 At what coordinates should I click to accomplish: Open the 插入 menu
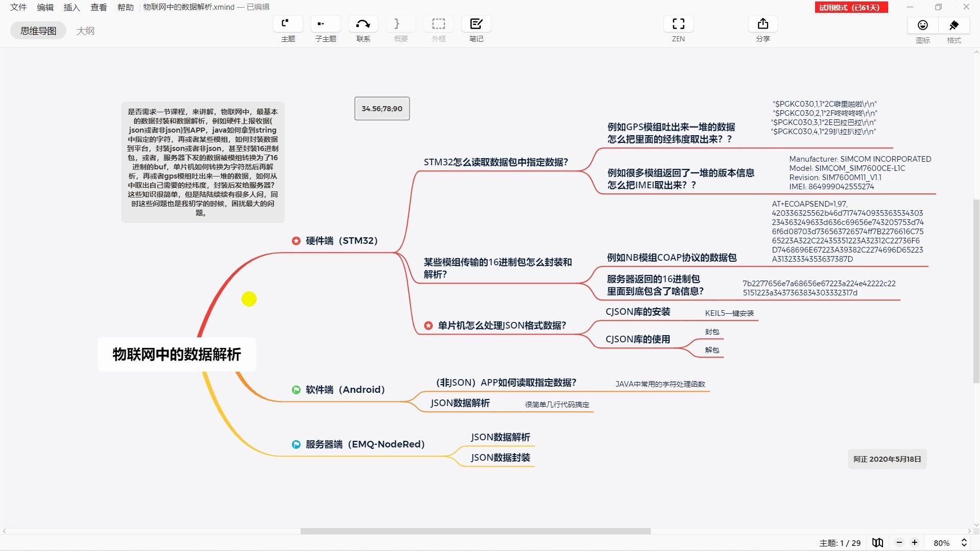tap(72, 7)
